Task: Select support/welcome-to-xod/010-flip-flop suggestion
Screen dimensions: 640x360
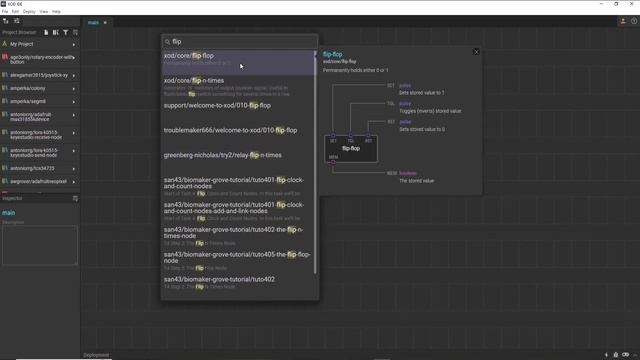Action: [238, 111]
